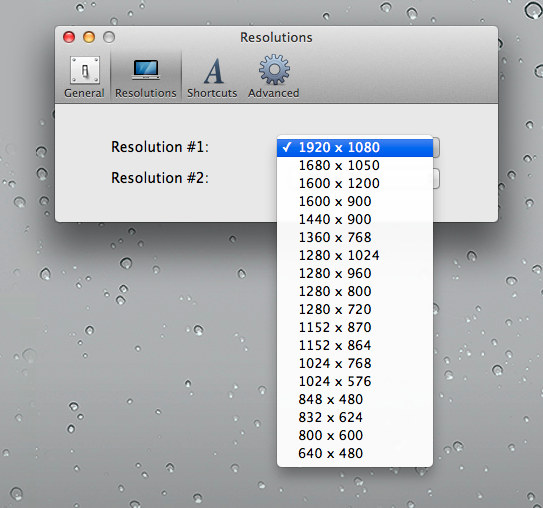Select 1680 x 1050 from list

pos(355,166)
